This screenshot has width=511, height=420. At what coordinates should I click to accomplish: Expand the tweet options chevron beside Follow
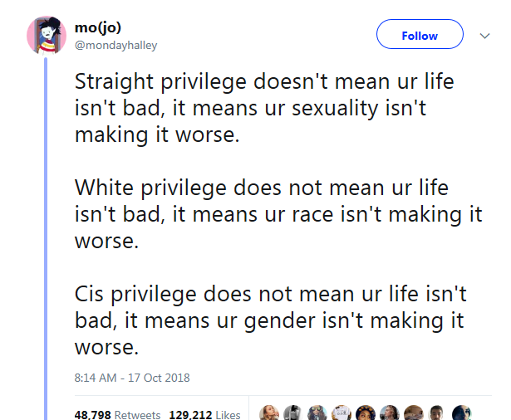pos(486,37)
